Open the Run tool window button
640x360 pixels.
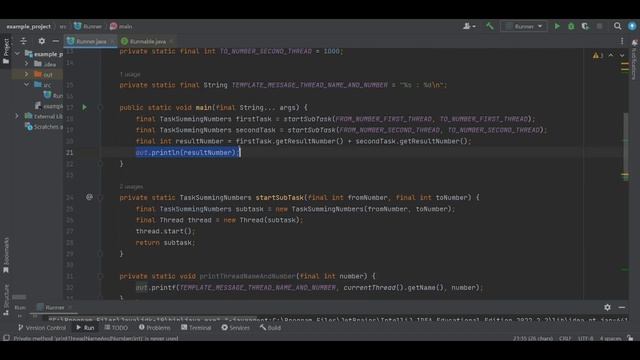[85, 327]
